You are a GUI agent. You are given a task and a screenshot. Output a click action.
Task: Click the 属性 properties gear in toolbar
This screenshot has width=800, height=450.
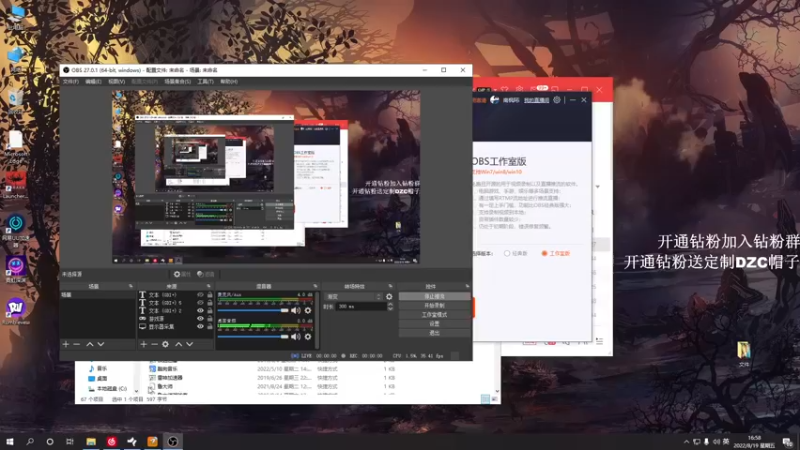182,274
